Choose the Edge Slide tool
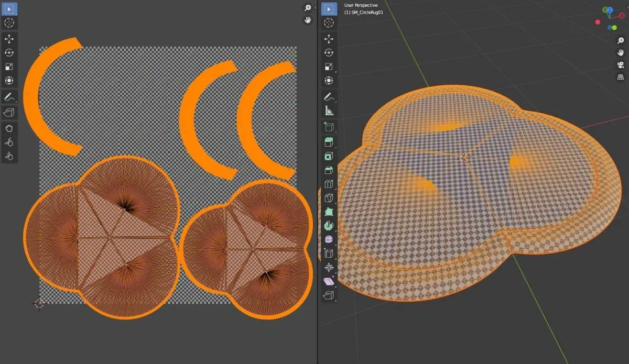629x364 pixels. coord(329,253)
